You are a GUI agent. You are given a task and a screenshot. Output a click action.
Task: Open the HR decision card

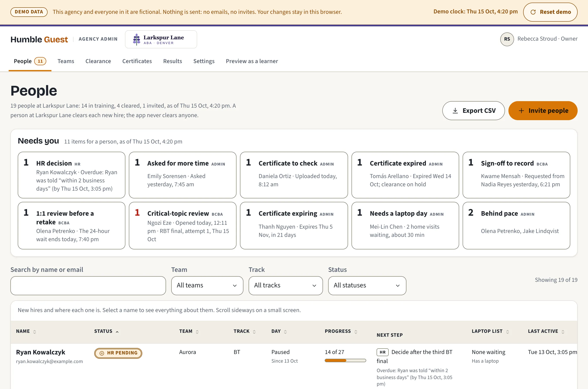point(72,175)
